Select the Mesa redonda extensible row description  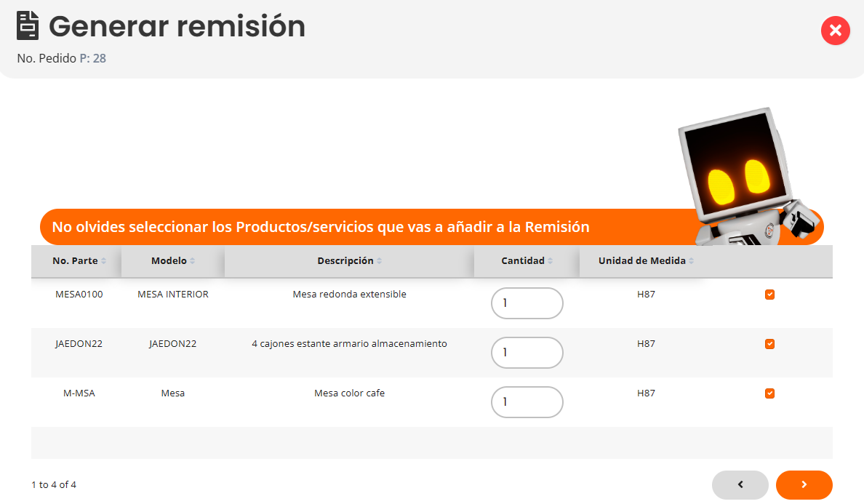pos(349,295)
